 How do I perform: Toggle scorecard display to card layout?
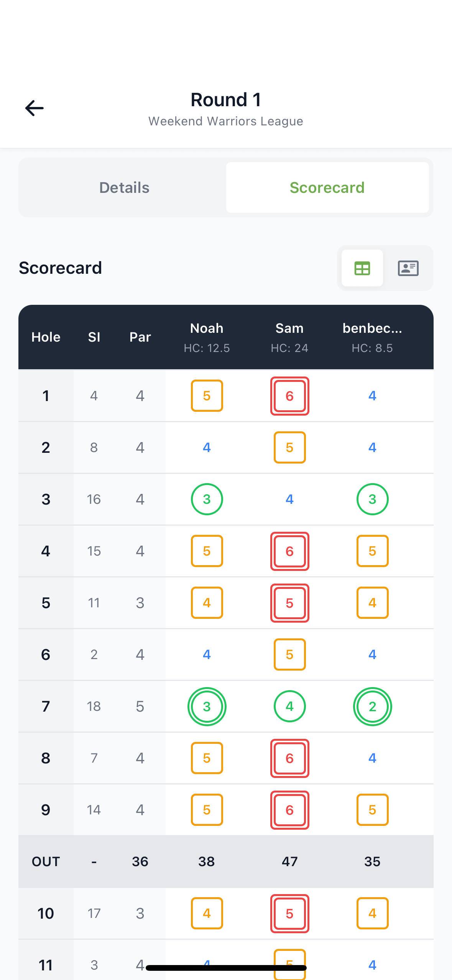pos(408,268)
